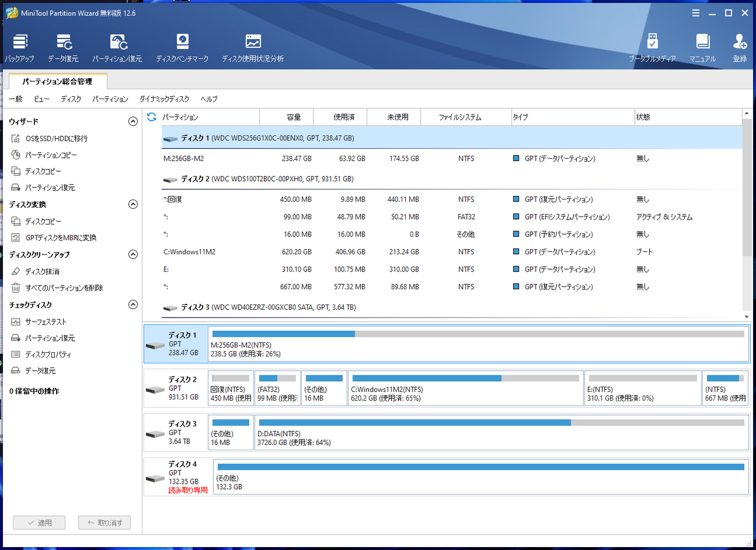
Task: Select ディスク 4 read-only disk icon
Action: coord(155,477)
